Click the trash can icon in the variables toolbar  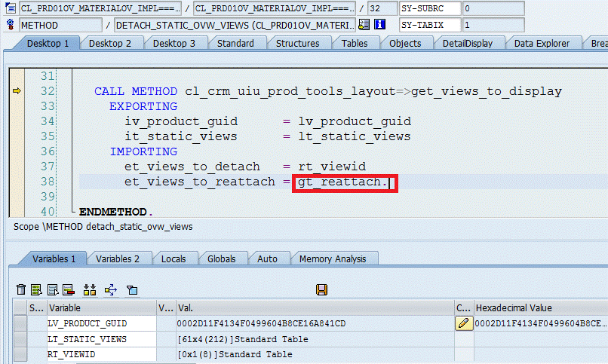[21, 289]
